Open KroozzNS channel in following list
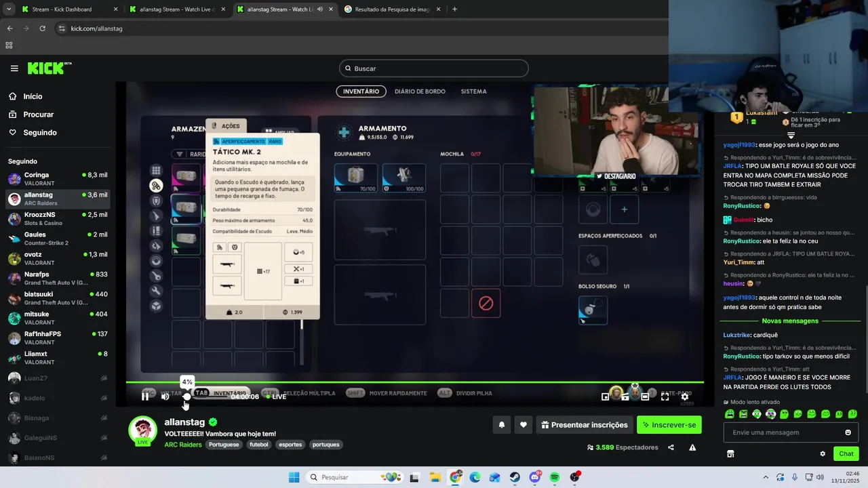 click(x=58, y=219)
